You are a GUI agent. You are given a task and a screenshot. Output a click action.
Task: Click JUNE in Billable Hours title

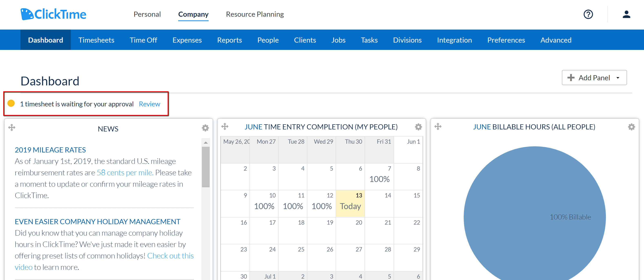[482, 127]
